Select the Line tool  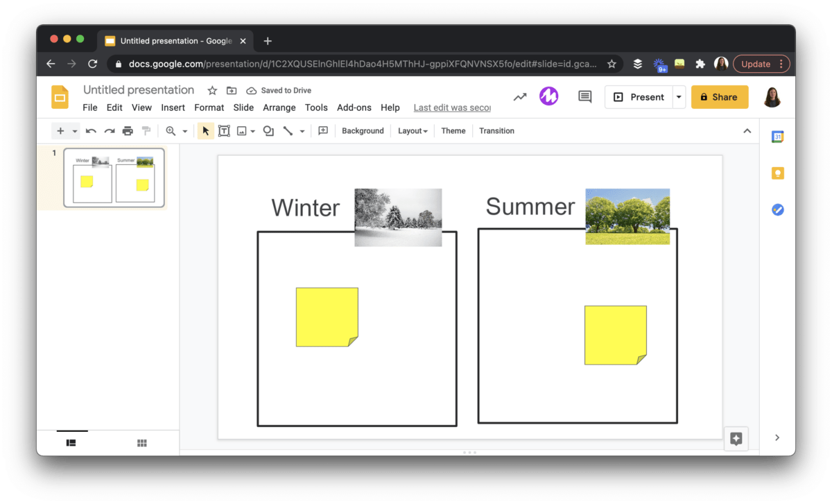pos(288,130)
